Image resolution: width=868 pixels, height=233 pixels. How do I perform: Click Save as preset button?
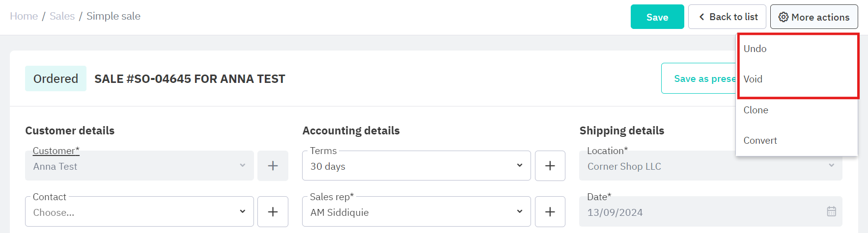click(699, 78)
